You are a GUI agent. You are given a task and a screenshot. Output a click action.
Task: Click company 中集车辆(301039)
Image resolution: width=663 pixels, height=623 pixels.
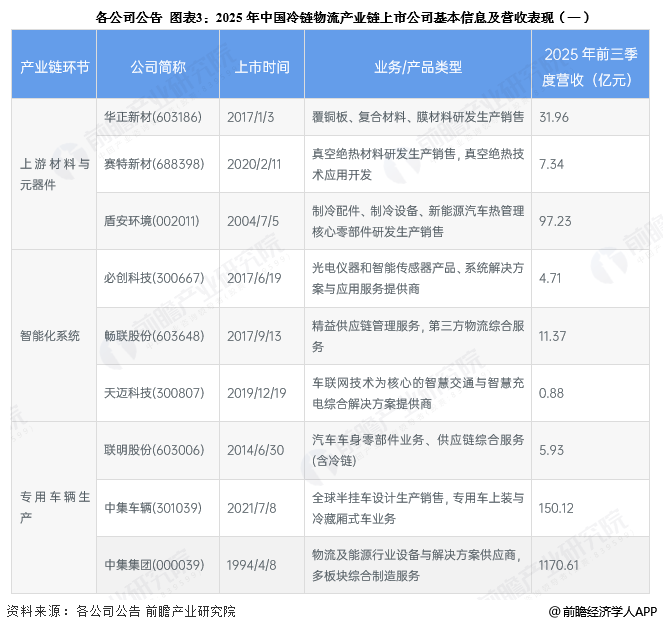(153, 508)
